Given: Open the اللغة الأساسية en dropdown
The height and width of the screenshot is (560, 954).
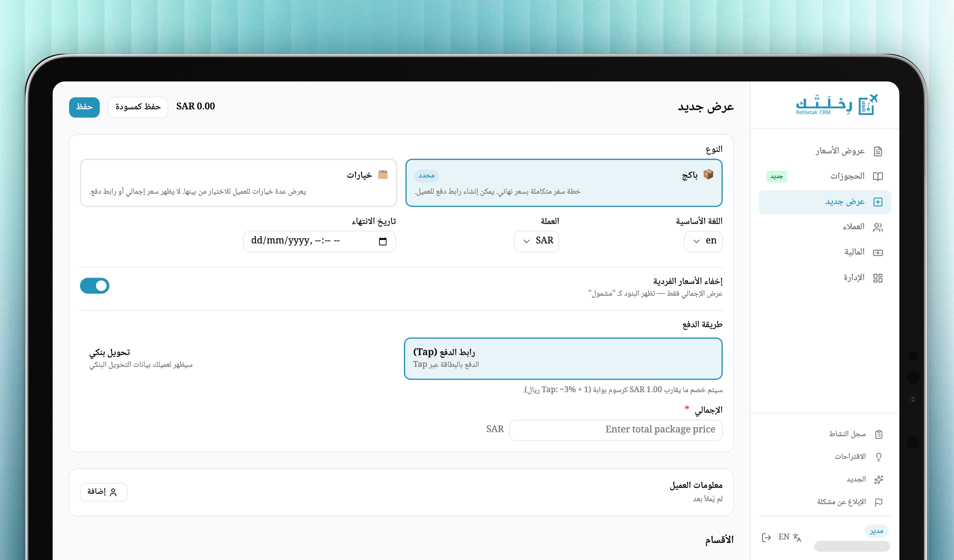Looking at the screenshot, I should (703, 241).
